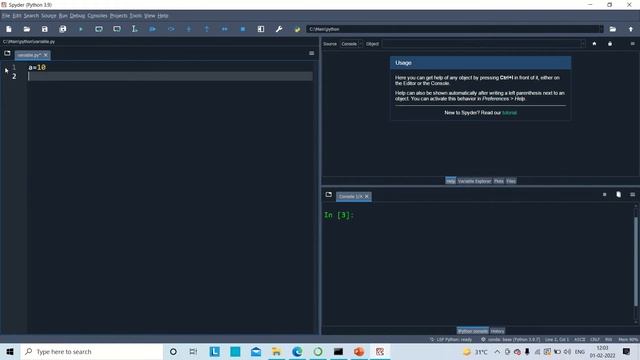Open the IPython console options menu
This screenshot has width=640, height=360.
tap(633, 195)
